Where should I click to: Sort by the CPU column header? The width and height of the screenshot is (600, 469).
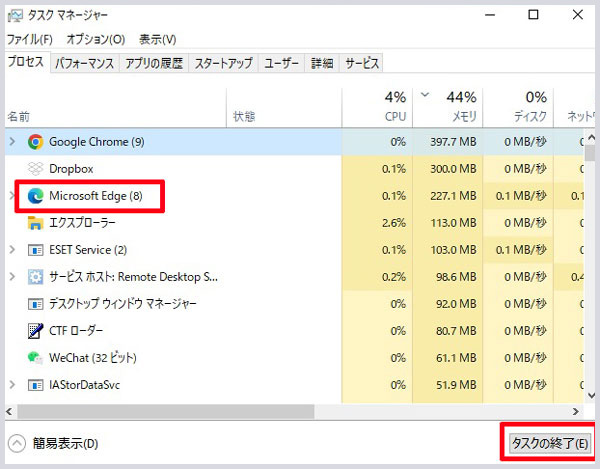point(377,108)
